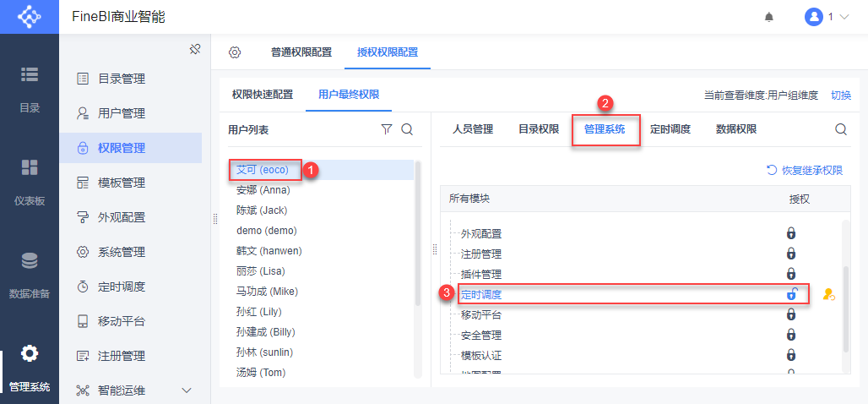Image resolution: width=868 pixels, height=404 pixels.
Task: Open the settings gear beside permission tabs
Action: click(235, 52)
